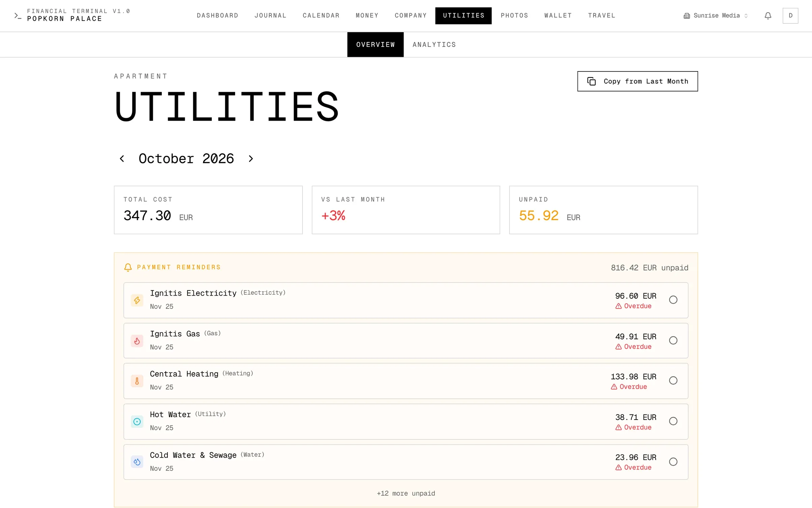The width and height of the screenshot is (812, 508).
Task: Open the Dashboard tab
Action: point(218,16)
